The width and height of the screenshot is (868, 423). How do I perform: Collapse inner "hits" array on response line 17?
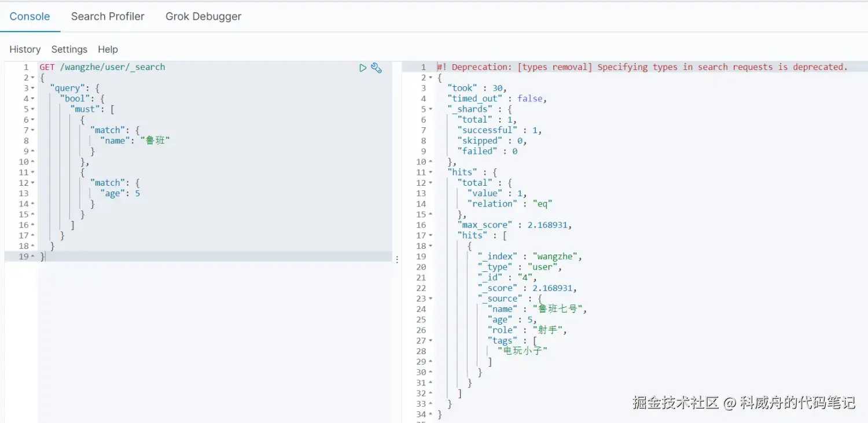pos(431,236)
